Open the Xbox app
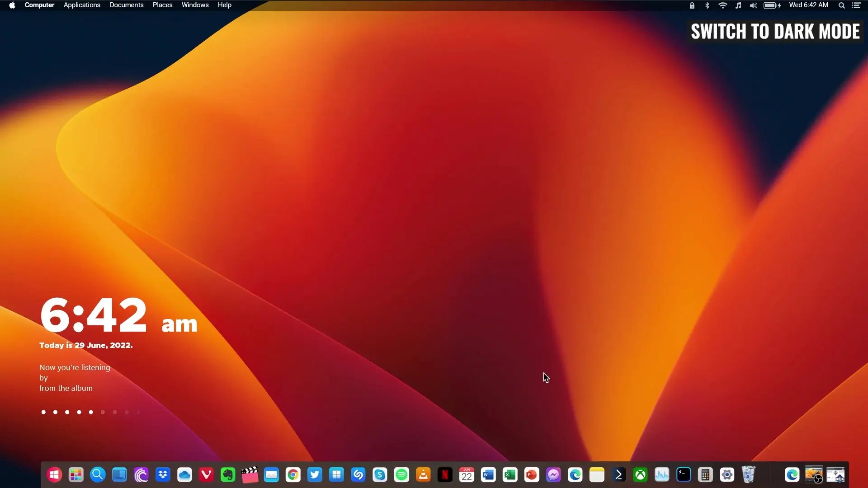 640,474
